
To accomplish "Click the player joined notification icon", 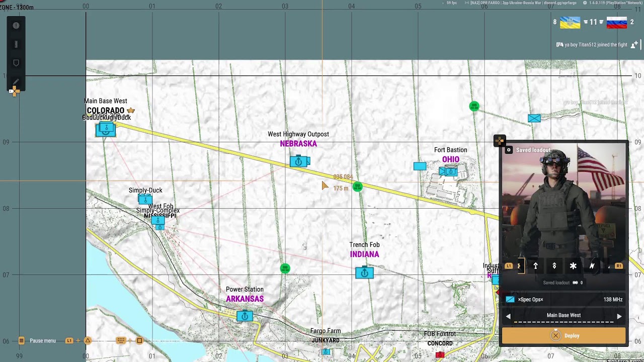I will pos(634,45).
